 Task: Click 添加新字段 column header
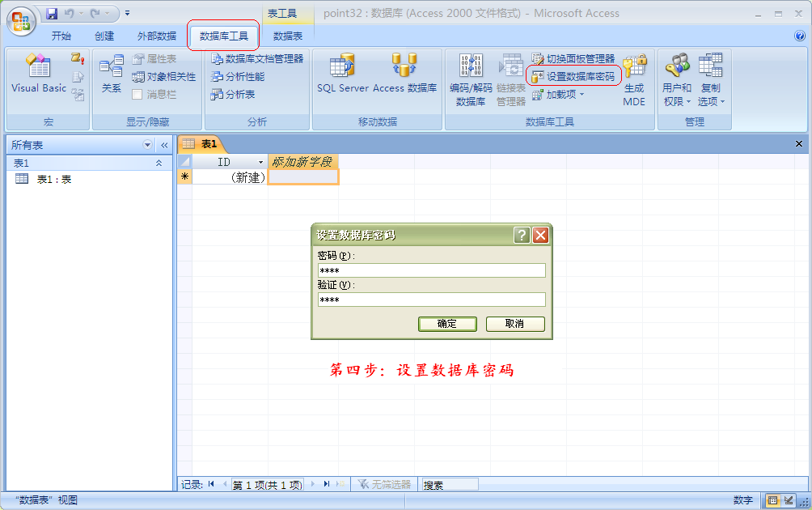(x=303, y=162)
